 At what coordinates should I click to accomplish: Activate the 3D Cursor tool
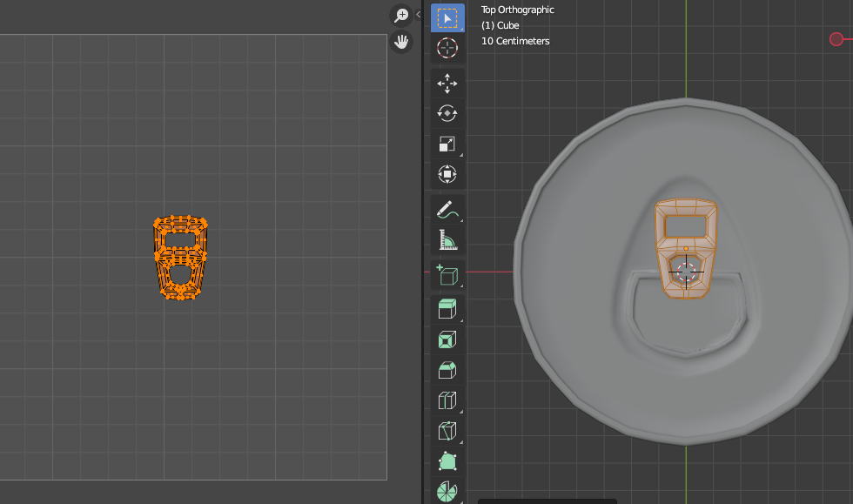pyautogui.click(x=447, y=48)
